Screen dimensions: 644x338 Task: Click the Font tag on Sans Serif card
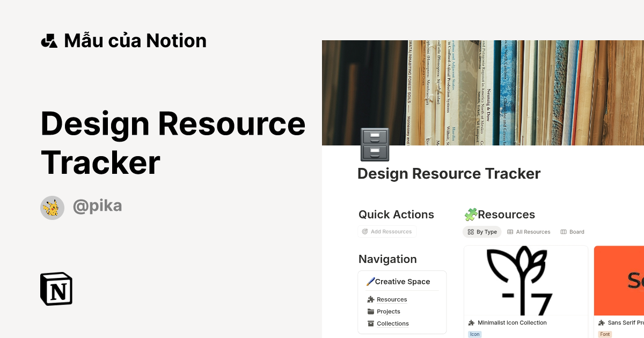pos(604,334)
